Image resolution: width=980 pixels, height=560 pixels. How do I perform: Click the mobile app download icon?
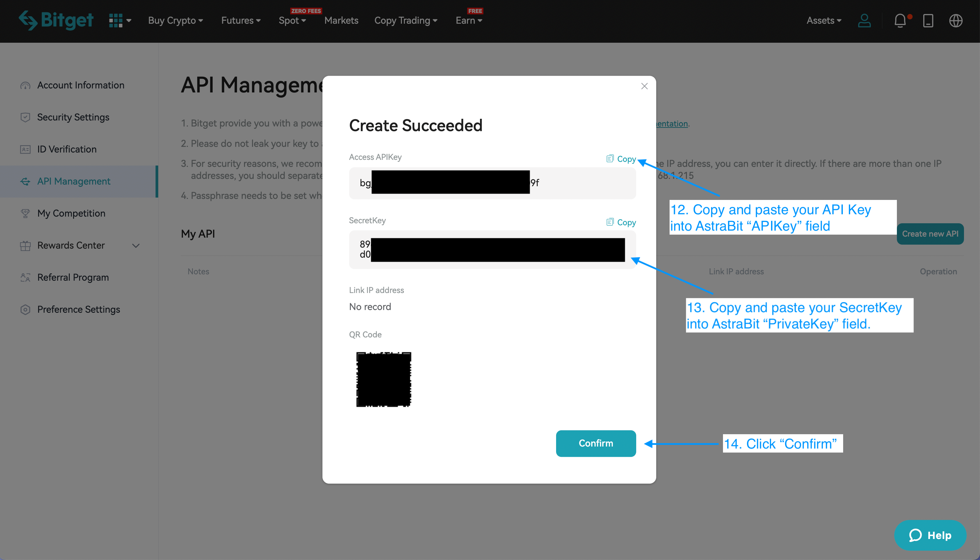point(928,20)
